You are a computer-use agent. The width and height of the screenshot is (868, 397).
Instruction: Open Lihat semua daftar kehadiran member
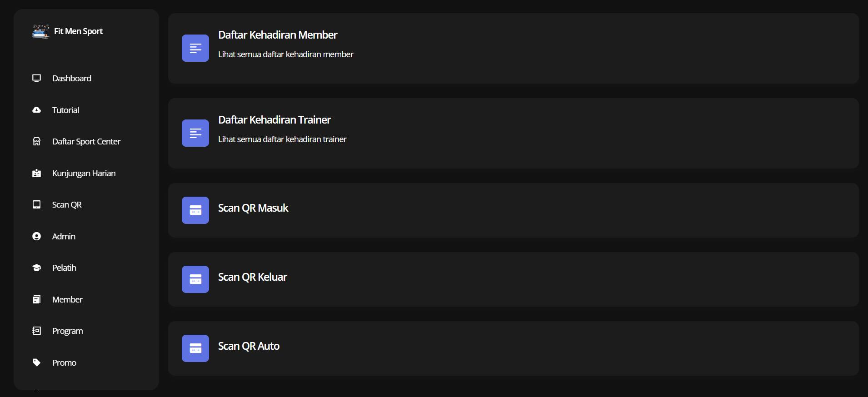pos(285,55)
